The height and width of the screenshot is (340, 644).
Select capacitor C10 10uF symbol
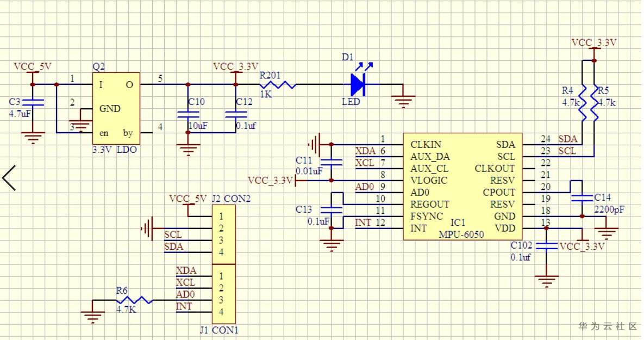(188, 114)
